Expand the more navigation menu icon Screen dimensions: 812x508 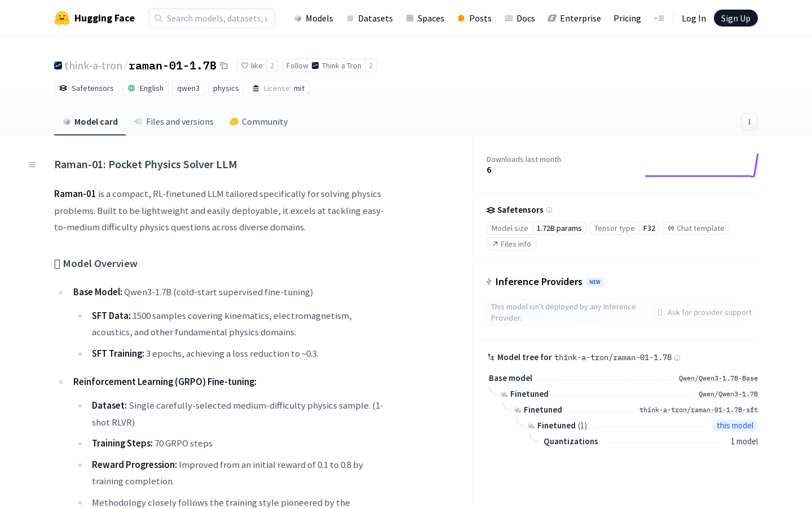(659, 18)
